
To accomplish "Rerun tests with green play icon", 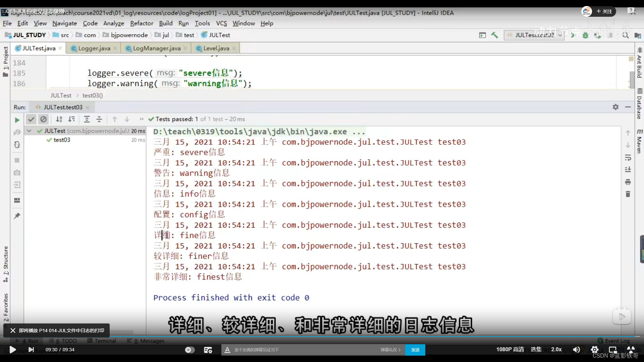I will [17, 120].
